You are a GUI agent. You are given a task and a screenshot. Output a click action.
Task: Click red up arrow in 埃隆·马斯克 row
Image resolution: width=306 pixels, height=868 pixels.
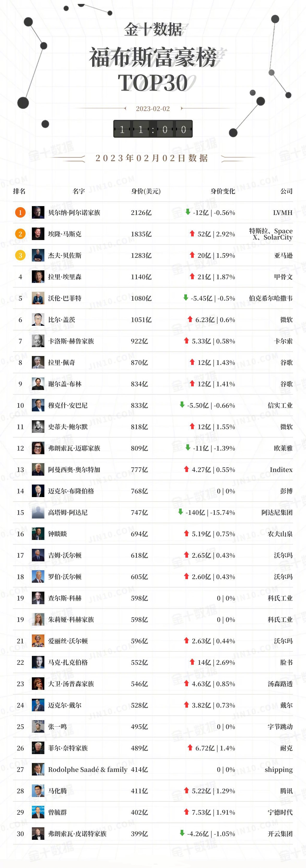point(192,234)
